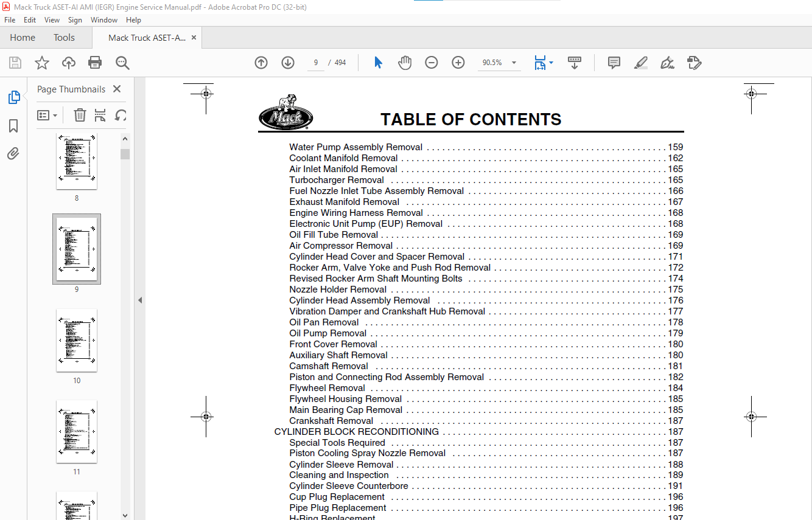Switch to the Tools tab
This screenshot has width=812, height=520.
64,38
